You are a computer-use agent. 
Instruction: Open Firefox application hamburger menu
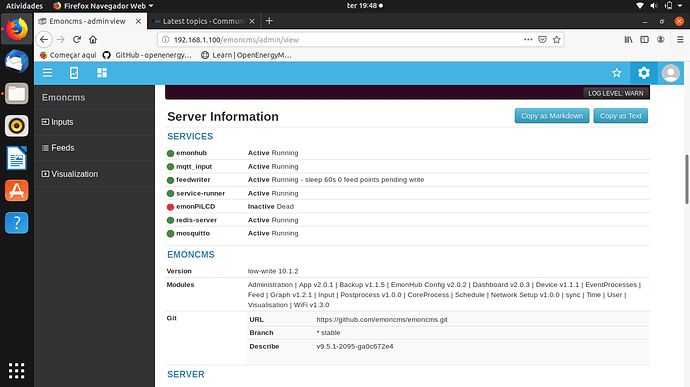[680, 40]
